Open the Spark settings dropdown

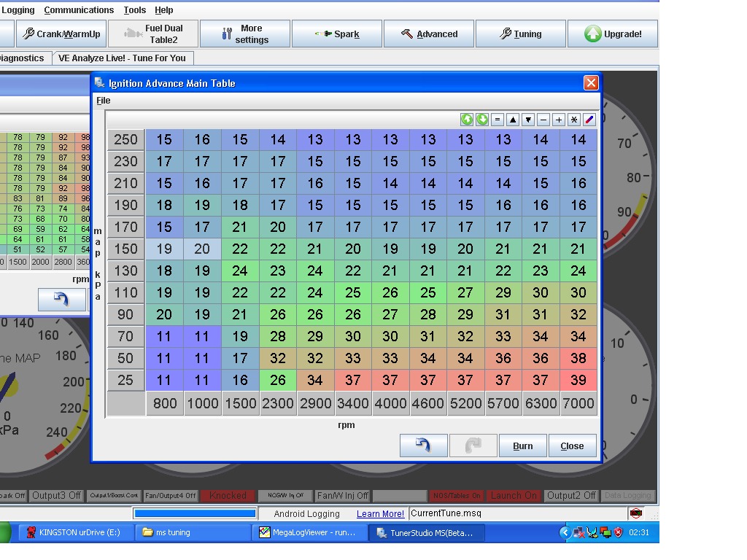click(337, 34)
